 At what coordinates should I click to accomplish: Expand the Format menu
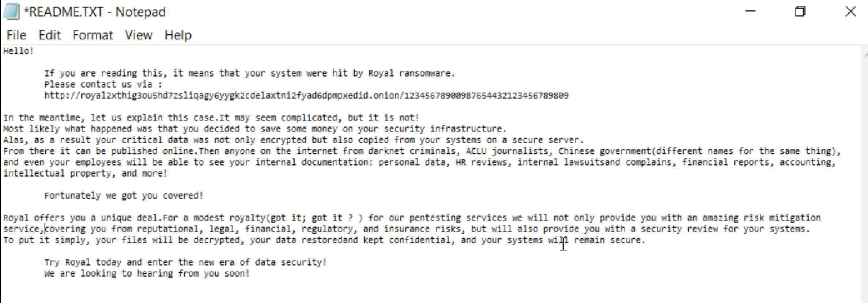click(93, 35)
